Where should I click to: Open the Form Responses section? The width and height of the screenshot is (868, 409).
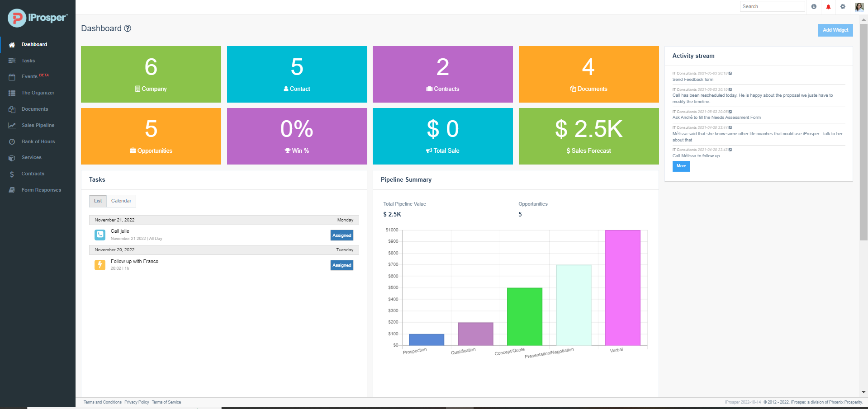(41, 190)
